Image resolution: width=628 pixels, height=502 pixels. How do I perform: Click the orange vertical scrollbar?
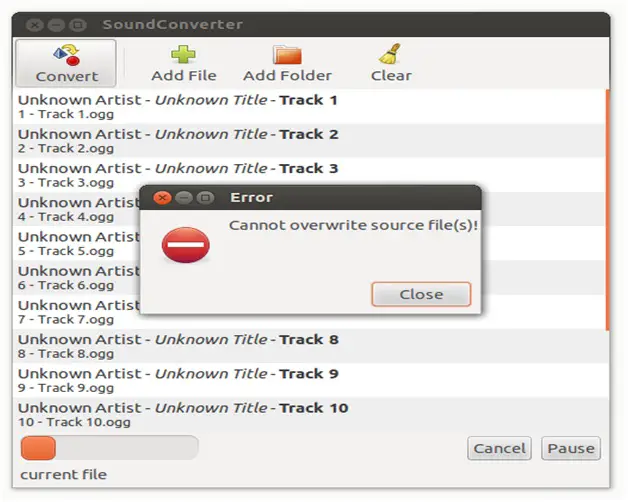(608, 210)
